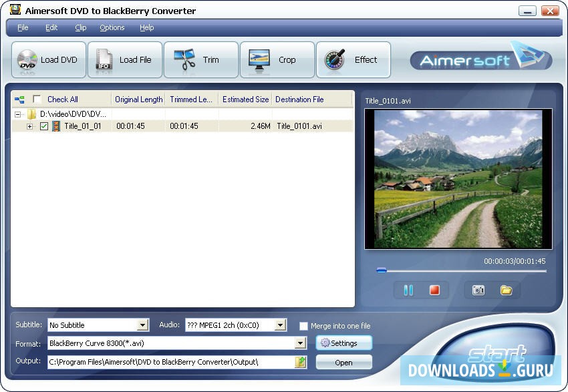Open the Format dropdown list

pyautogui.click(x=300, y=343)
